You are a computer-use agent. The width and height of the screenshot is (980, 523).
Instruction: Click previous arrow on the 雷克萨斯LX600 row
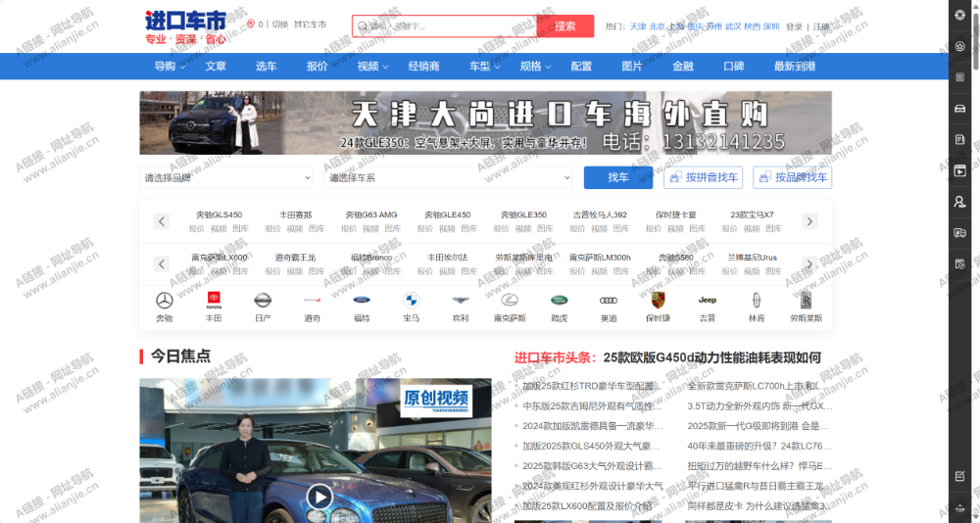point(162,263)
